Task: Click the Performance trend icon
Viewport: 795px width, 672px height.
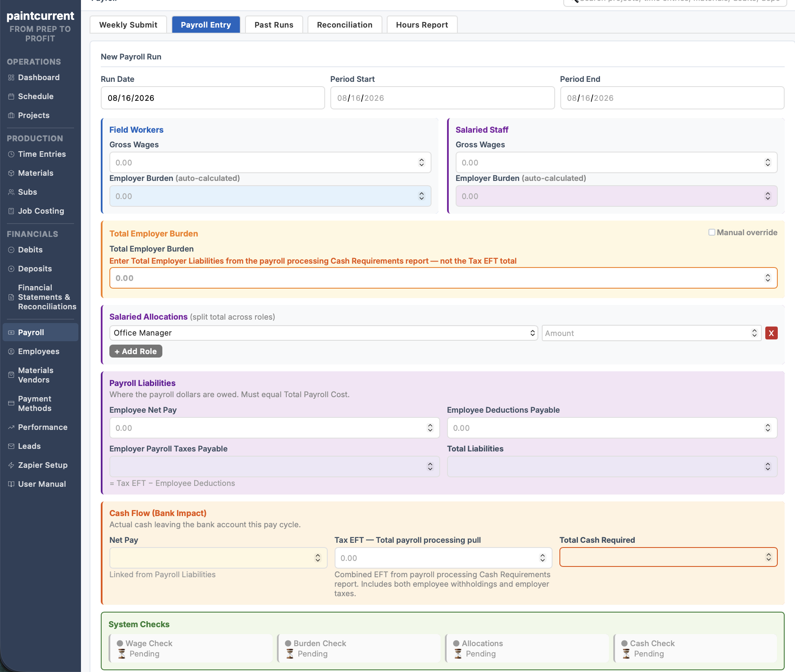Action: pos(11,427)
